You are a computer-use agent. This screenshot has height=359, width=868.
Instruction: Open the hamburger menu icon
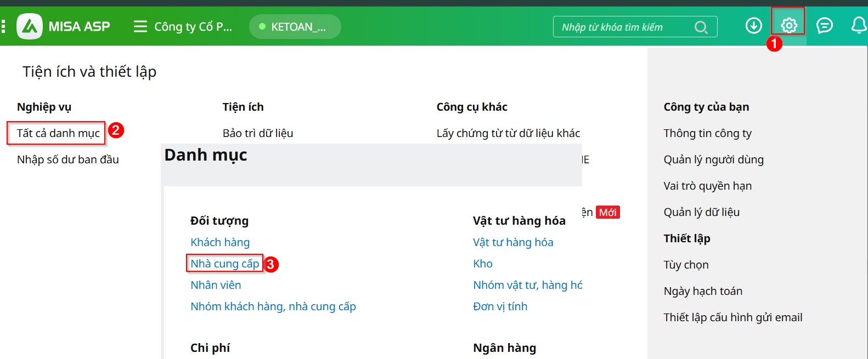point(140,26)
